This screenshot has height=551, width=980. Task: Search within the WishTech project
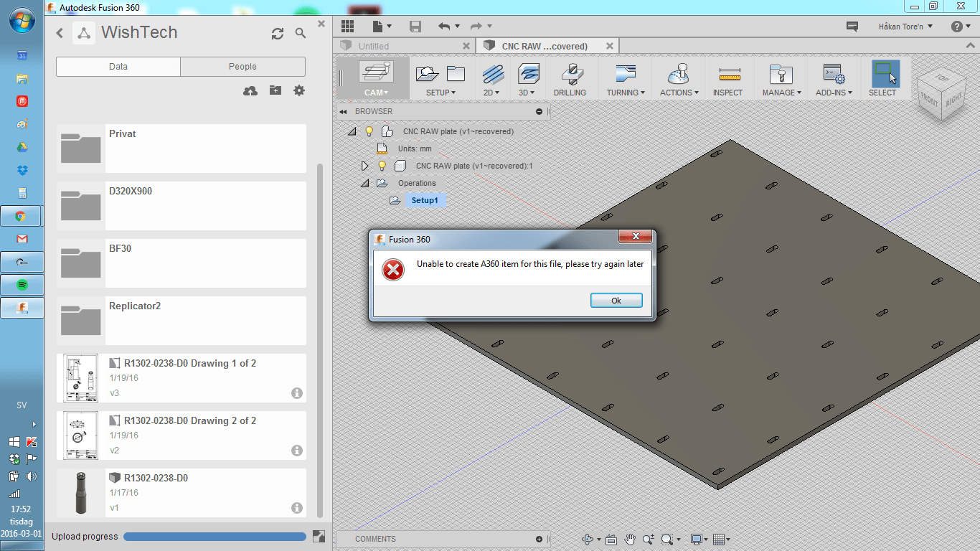click(x=301, y=33)
